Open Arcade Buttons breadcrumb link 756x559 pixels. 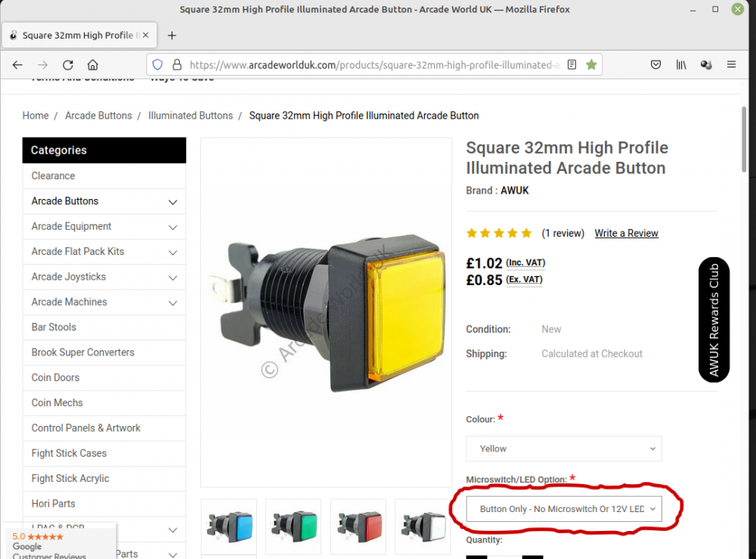(98, 116)
